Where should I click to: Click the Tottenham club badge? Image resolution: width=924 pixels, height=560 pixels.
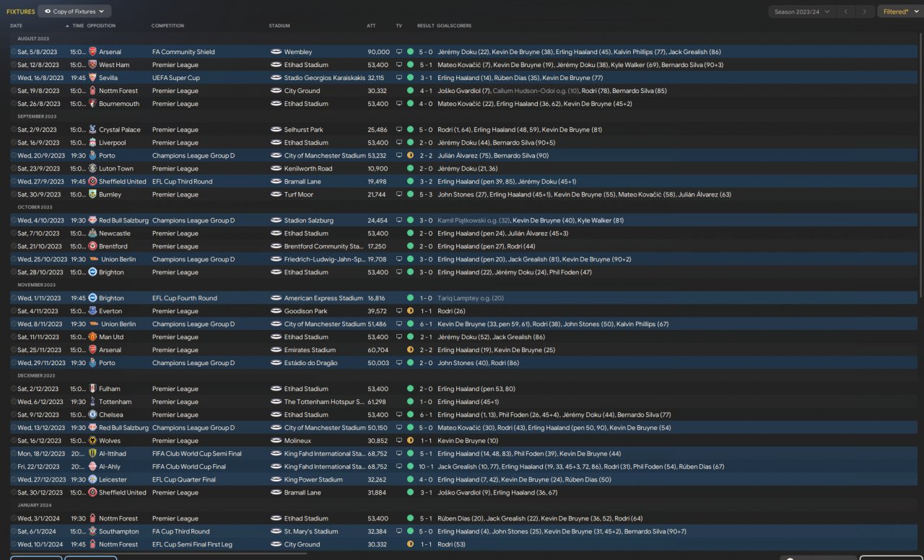92,402
